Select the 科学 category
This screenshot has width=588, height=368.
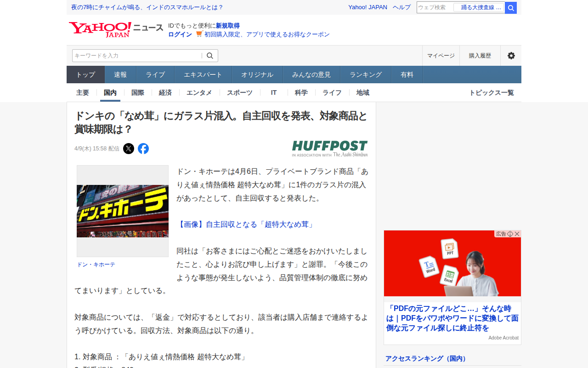pyautogui.click(x=301, y=92)
